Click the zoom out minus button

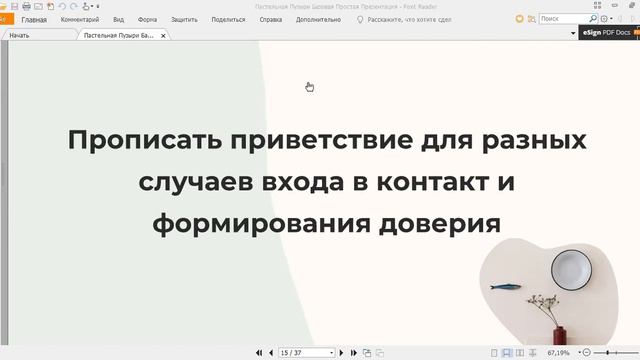(587, 352)
